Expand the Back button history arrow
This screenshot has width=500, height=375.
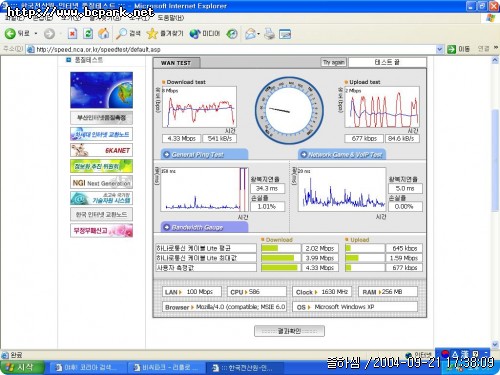click(36, 33)
